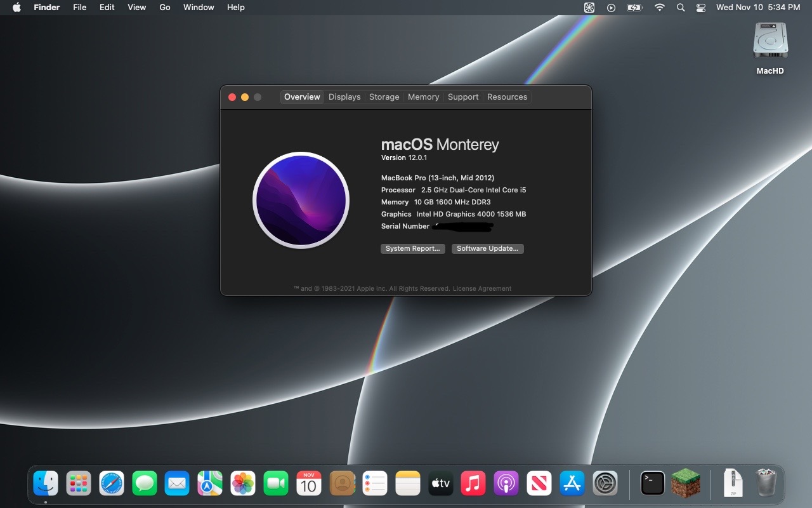Image resolution: width=812 pixels, height=508 pixels.
Task: Switch to the Displays tab
Action: pyautogui.click(x=344, y=97)
